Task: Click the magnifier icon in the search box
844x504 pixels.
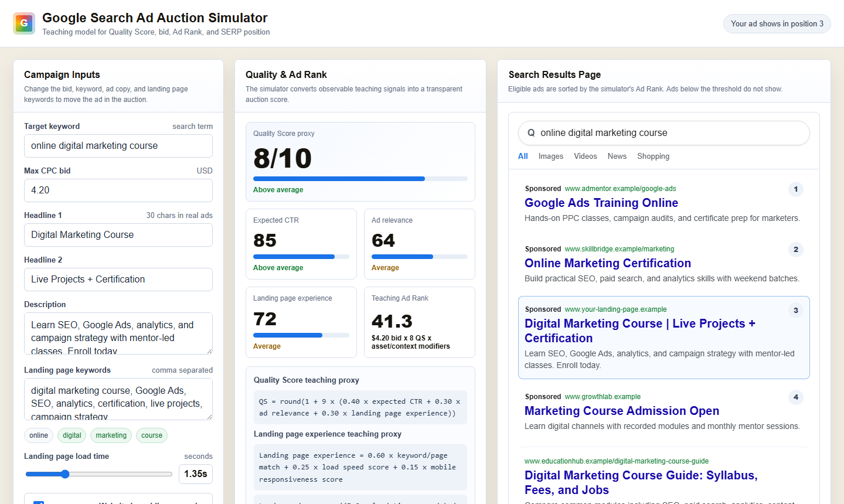Action: pos(531,133)
